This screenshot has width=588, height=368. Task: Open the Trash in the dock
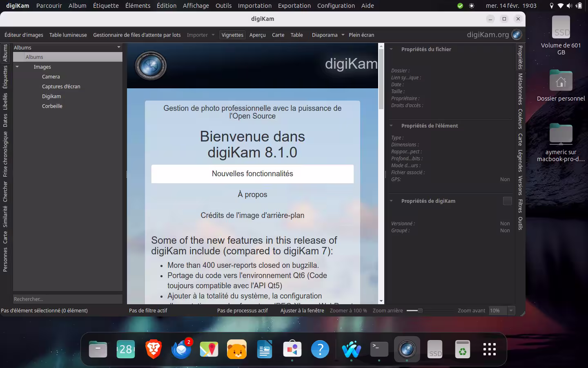tap(463, 349)
